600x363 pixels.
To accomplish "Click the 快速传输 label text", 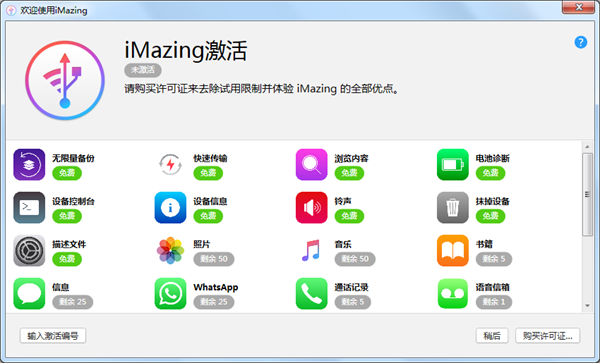I will (210, 158).
